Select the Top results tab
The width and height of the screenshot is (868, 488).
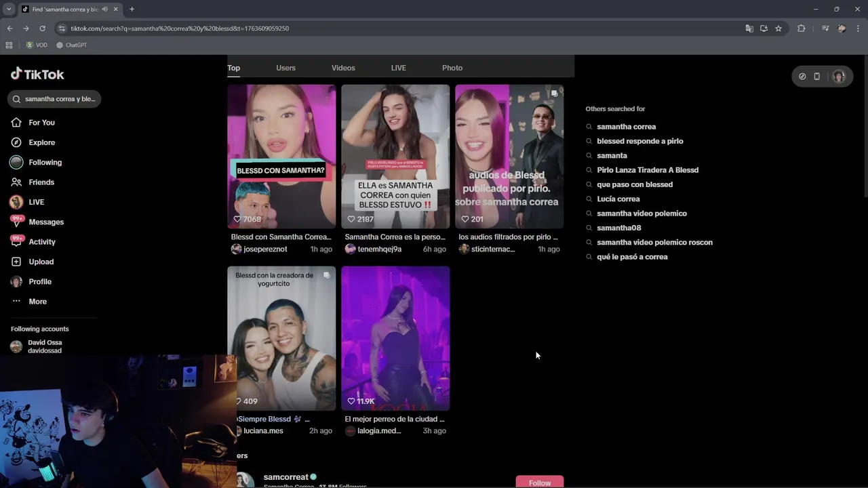point(233,68)
